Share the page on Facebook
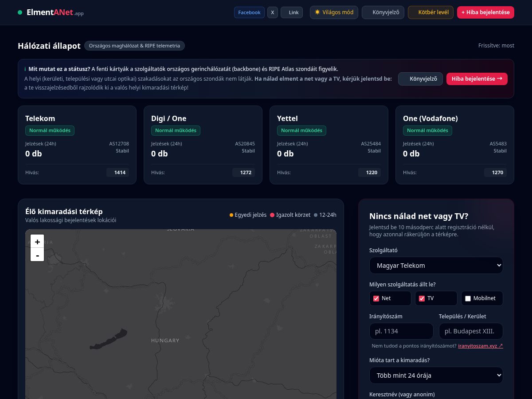The image size is (532, 399). point(249,12)
